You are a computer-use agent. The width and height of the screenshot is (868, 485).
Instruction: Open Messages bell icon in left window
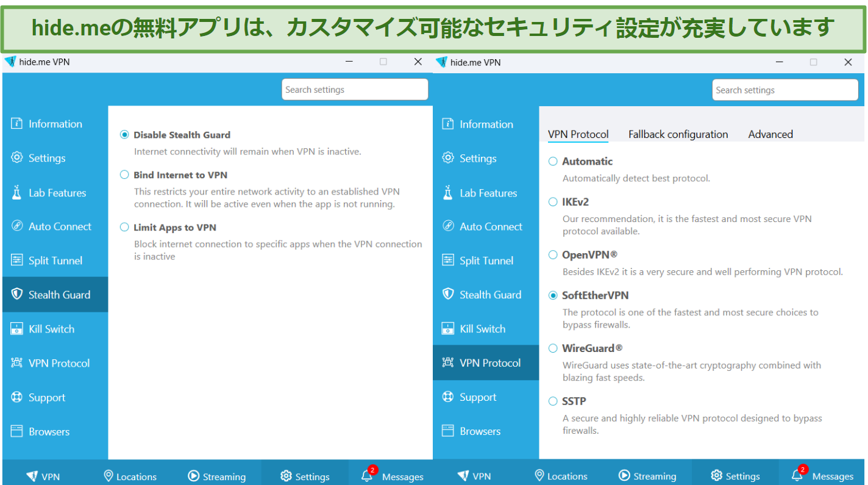click(x=367, y=476)
